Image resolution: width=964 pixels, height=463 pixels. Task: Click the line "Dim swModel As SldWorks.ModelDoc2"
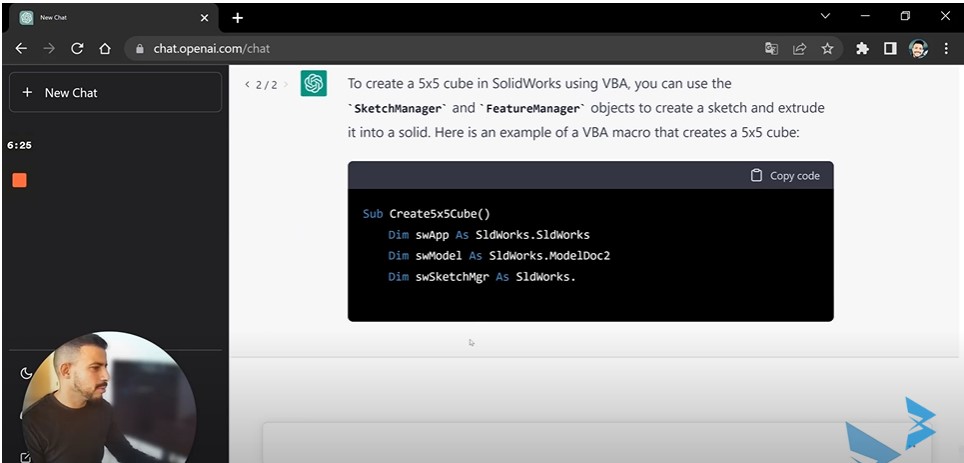tap(499, 256)
